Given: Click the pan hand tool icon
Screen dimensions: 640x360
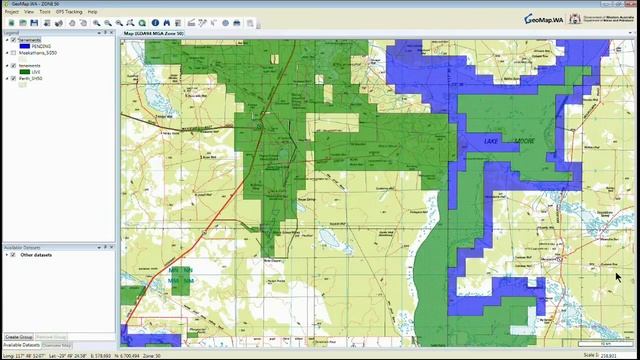Looking at the screenshot, I should pos(72,23).
